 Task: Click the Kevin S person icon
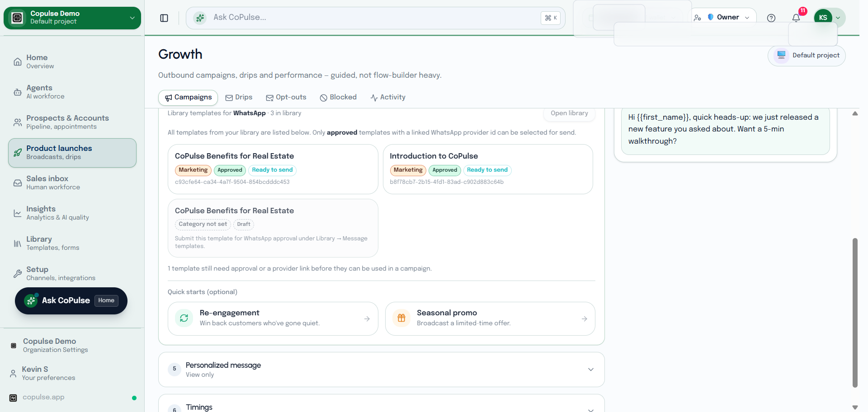(x=13, y=374)
